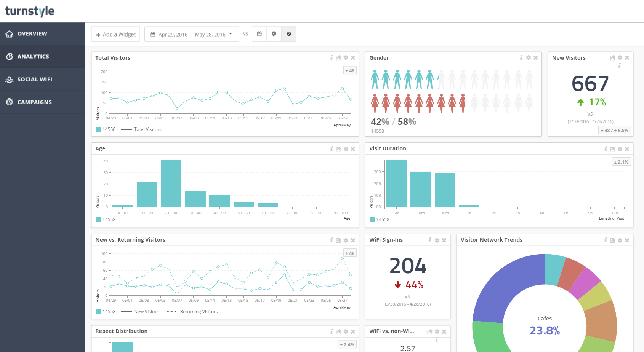Click 'Returning Visitors' legend label
The height and width of the screenshot is (352, 644).
[199, 312]
